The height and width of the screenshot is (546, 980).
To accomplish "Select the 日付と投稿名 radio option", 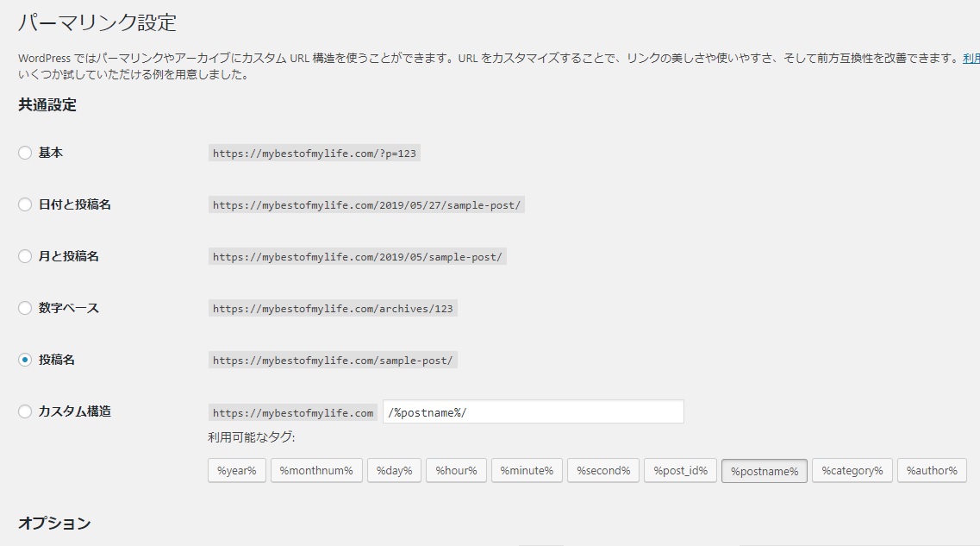I will [25, 204].
